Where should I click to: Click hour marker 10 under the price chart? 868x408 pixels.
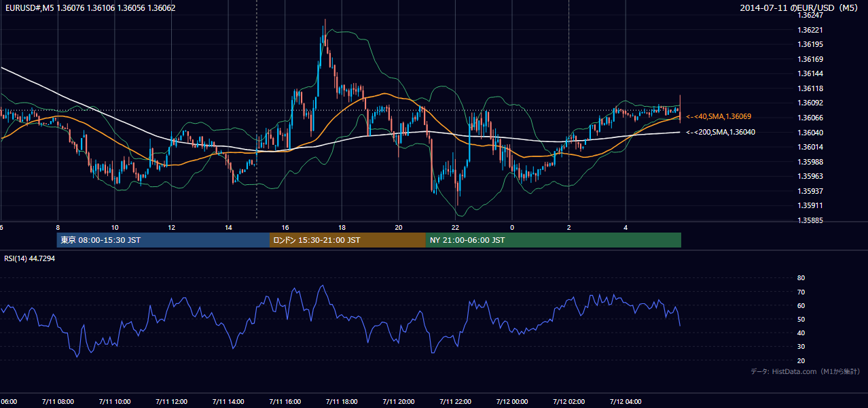coord(115,227)
